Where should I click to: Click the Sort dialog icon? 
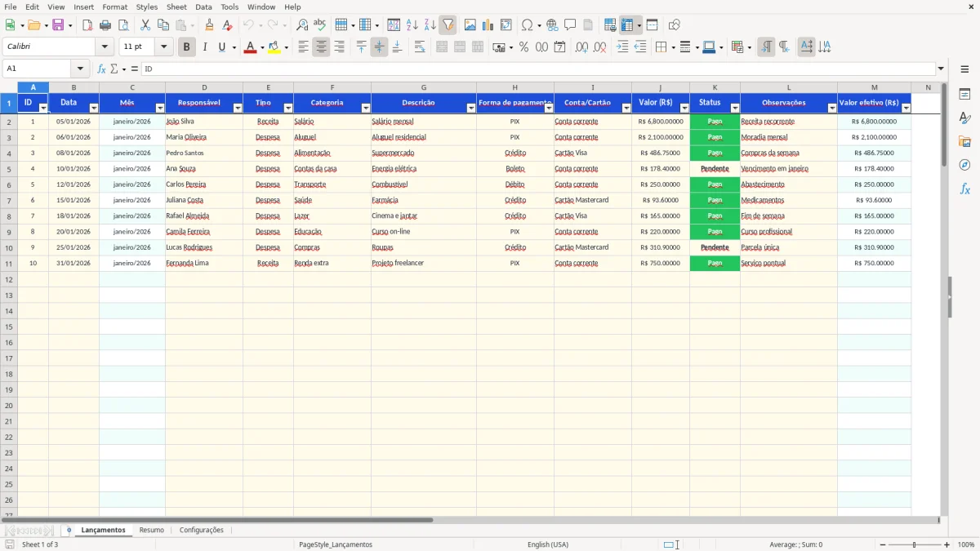[x=394, y=25]
